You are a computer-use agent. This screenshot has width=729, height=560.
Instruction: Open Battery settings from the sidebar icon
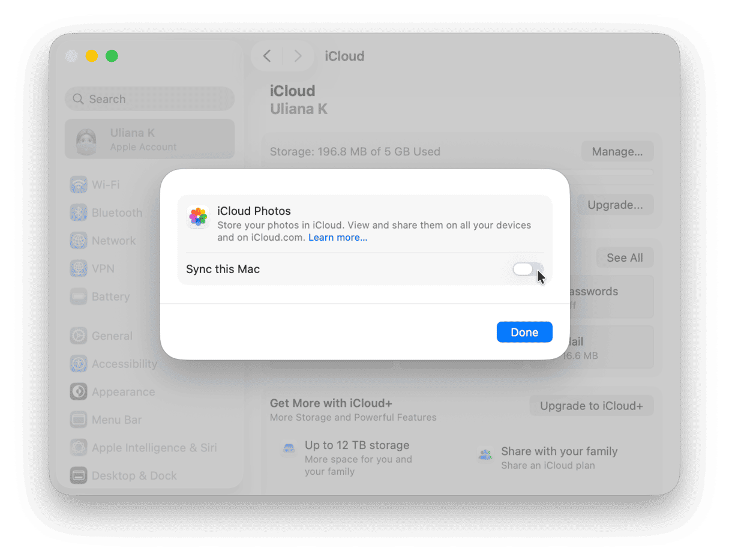[79, 296]
